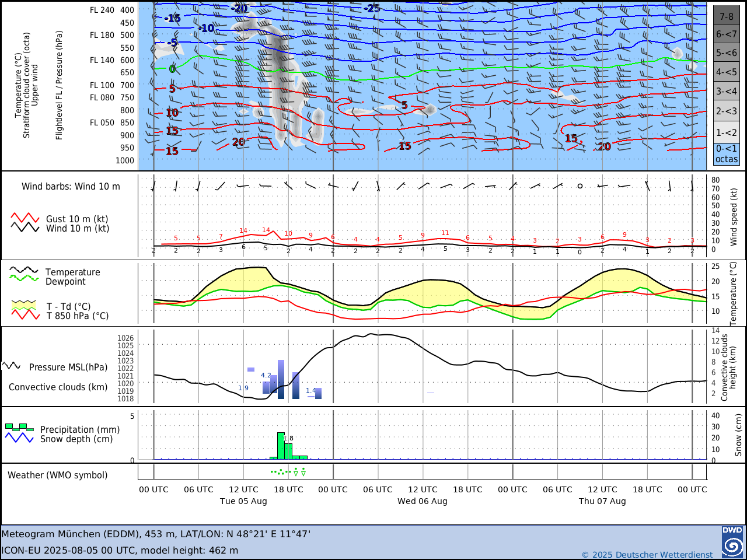Click the 1.9 convective cloud height value
This screenshot has width=747, height=560.
point(243,388)
